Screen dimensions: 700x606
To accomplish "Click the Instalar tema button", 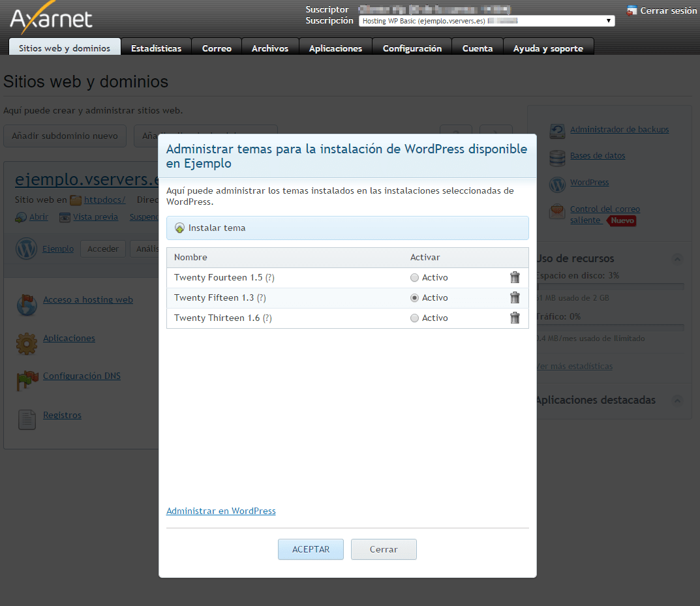I will (347, 228).
